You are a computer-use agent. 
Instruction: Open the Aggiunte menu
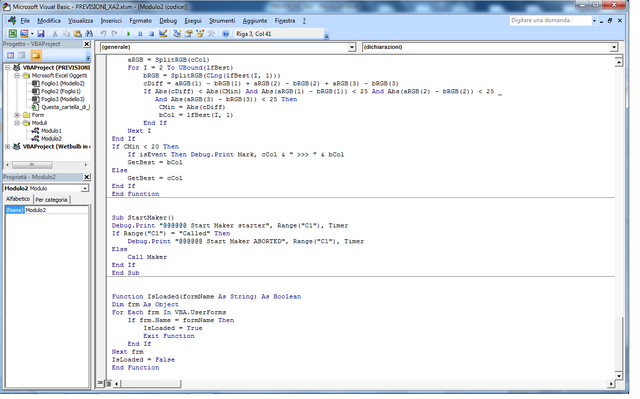coord(255,21)
